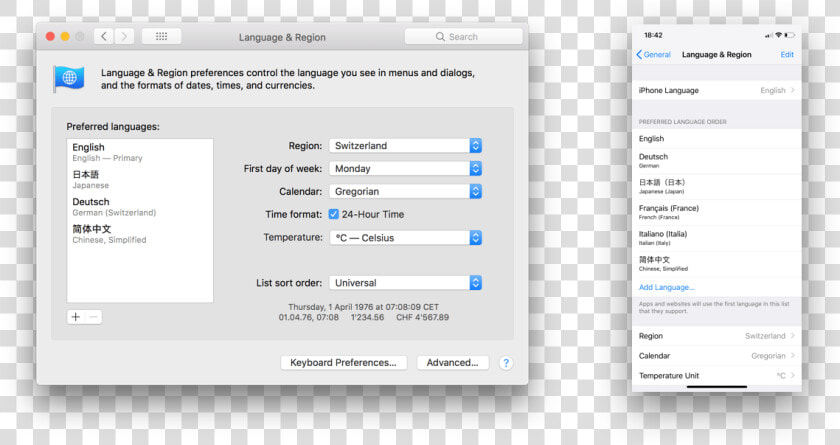Tap Français (France) on the iPhone list
The image size is (840, 445).
[717, 212]
